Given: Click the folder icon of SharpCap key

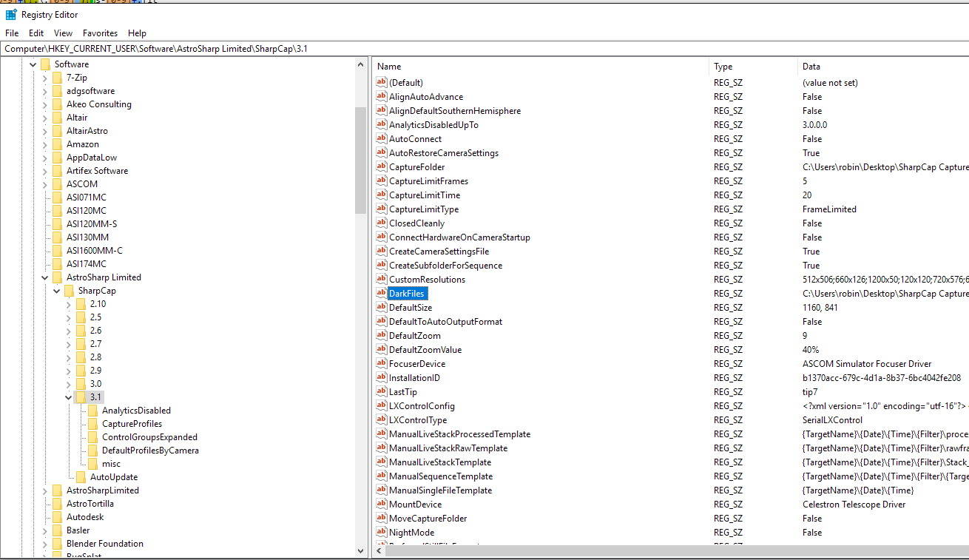Looking at the screenshot, I should [x=69, y=291].
